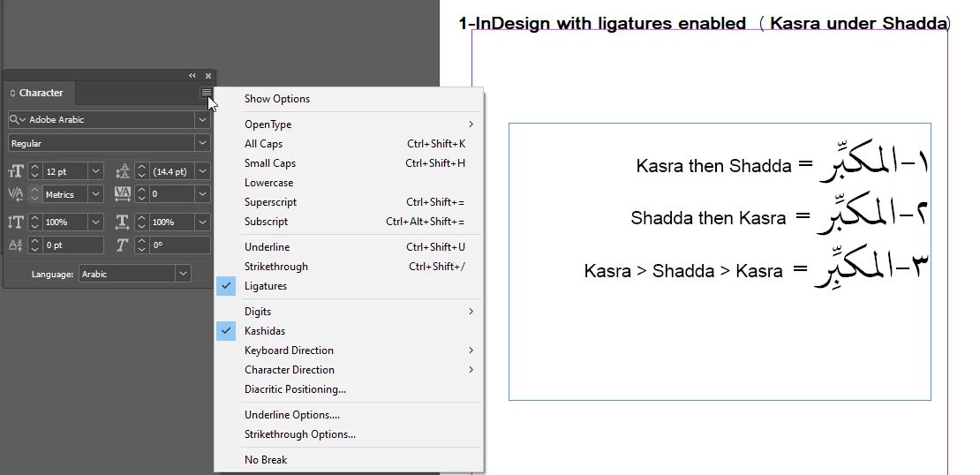980x475 pixels.
Task: Open Diacritic Positioning dialog
Action: pos(349,388)
